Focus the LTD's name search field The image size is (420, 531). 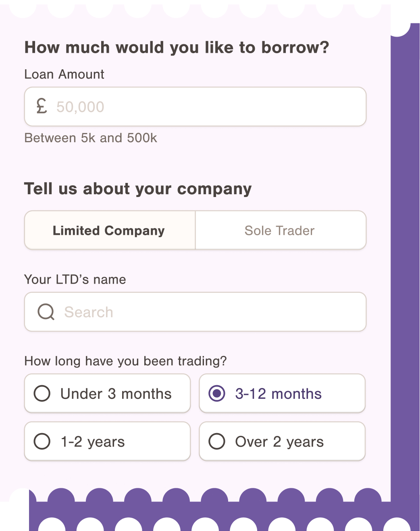click(x=195, y=312)
